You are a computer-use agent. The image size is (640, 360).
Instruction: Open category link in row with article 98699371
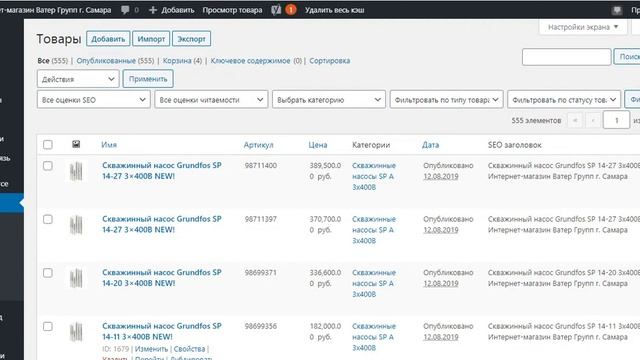374,283
